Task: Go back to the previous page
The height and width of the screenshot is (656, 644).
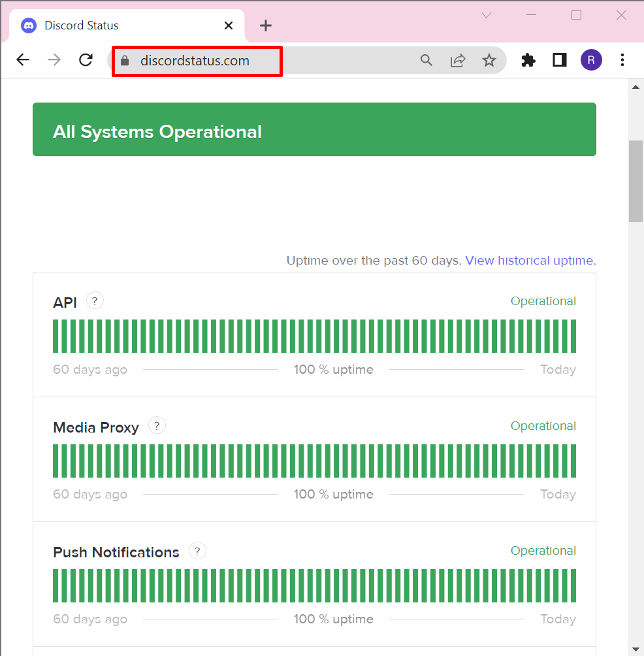Action: tap(23, 60)
